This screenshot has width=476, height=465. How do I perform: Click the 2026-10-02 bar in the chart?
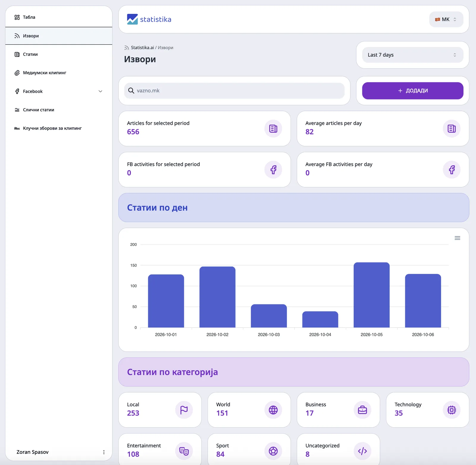[x=217, y=297]
